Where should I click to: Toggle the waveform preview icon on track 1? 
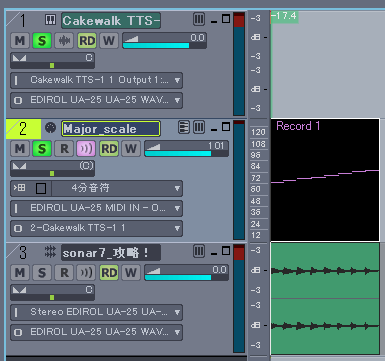coord(64,41)
